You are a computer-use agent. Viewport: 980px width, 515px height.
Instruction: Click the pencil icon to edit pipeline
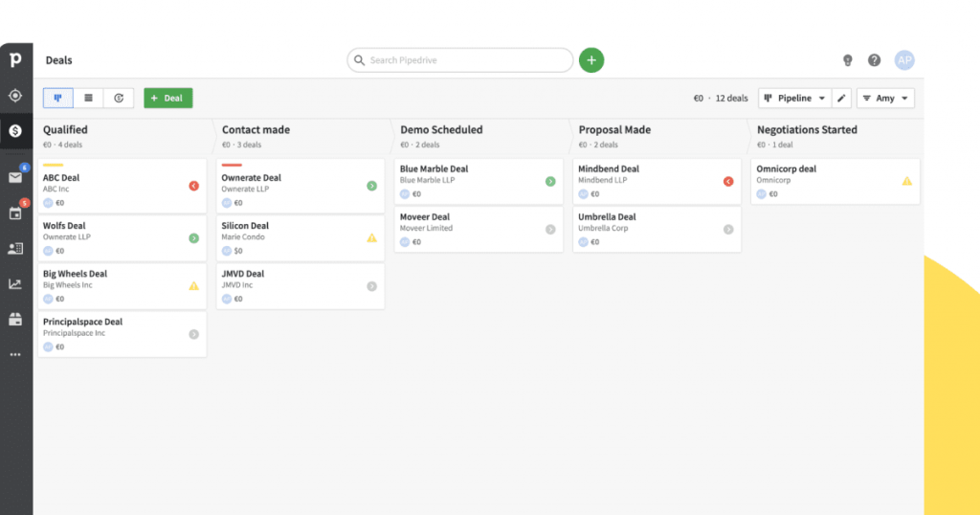tap(841, 98)
